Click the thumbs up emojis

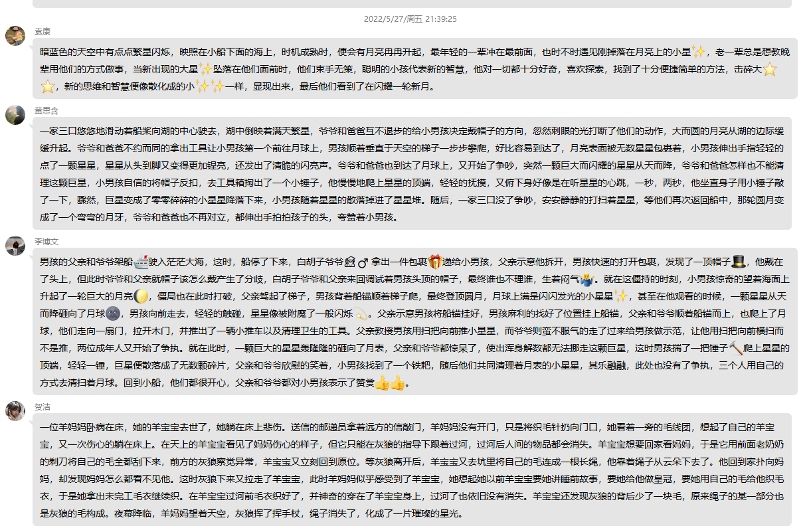pyautogui.click(x=390, y=383)
